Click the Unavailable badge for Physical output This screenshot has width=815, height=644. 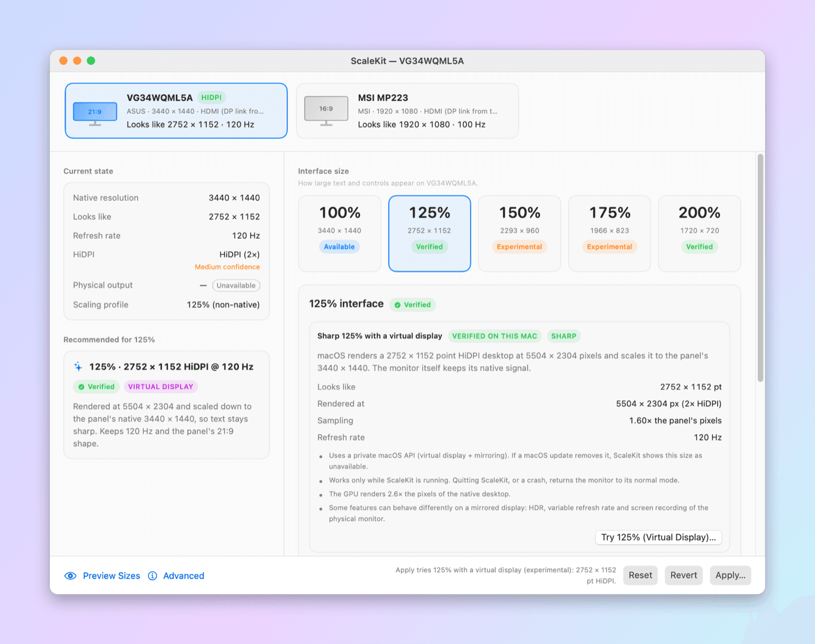point(236,285)
